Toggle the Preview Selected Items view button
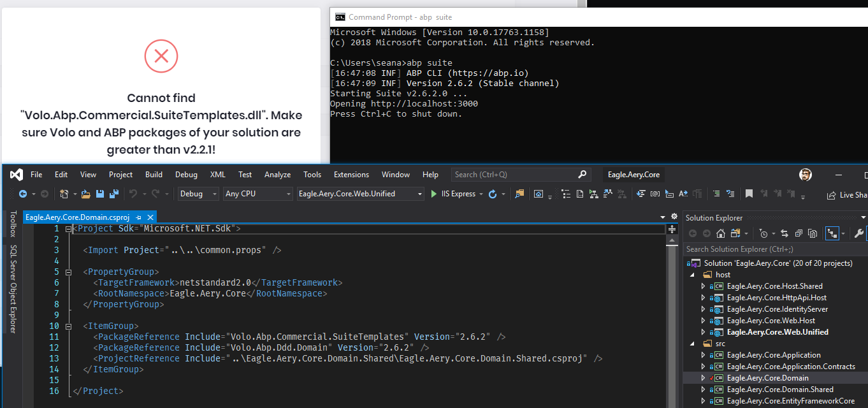 click(832, 233)
